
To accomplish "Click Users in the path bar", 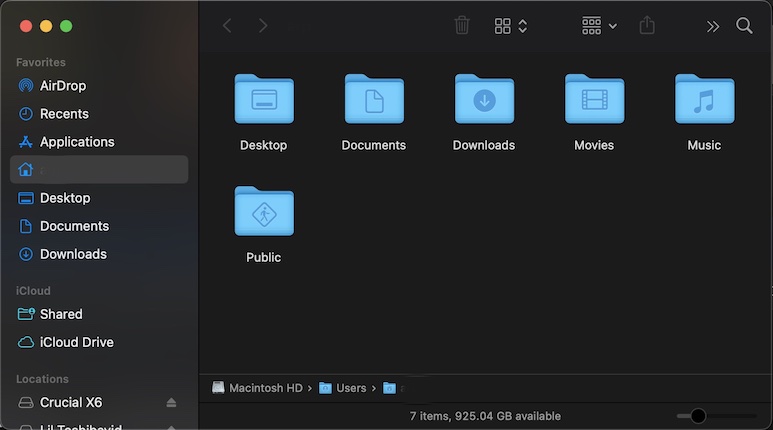I will pyautogui.click(x=343, y=388).
